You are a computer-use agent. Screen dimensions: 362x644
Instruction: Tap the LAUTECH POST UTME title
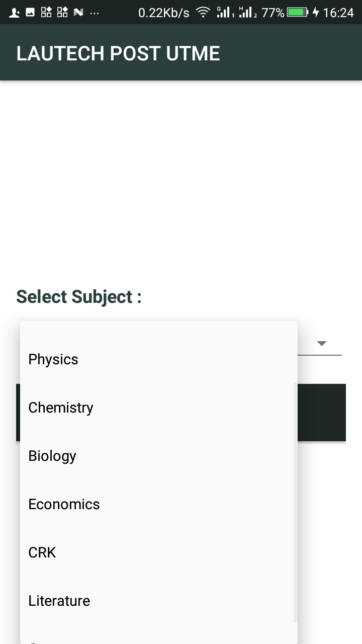118,53
